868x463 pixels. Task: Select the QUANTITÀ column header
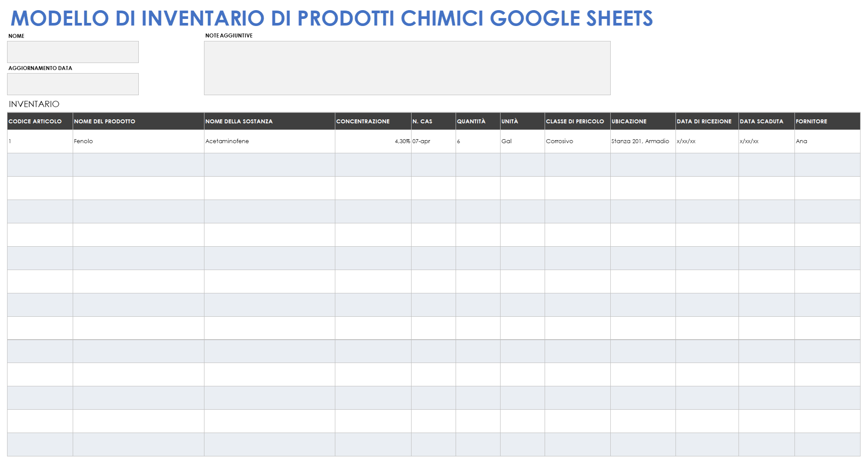478,121
